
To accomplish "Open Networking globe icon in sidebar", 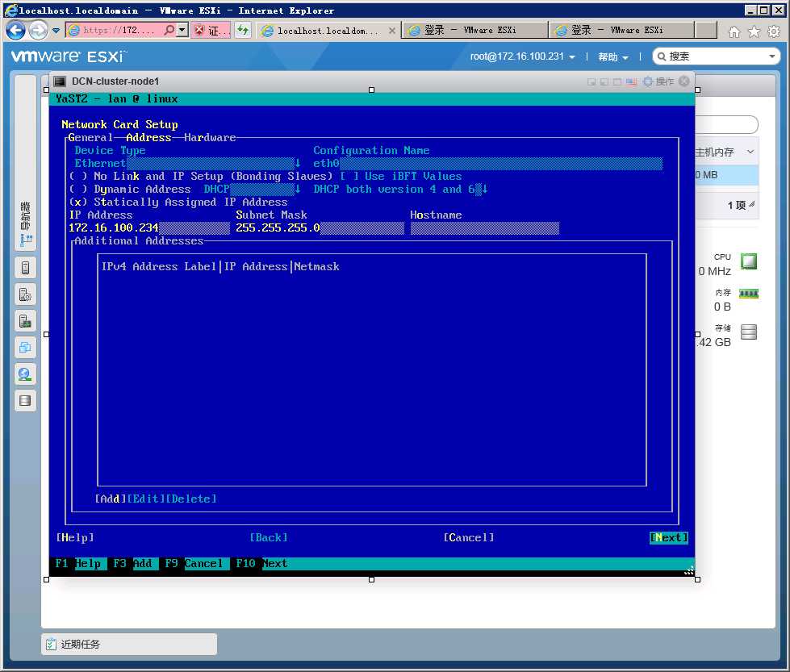I will [25, 374].
